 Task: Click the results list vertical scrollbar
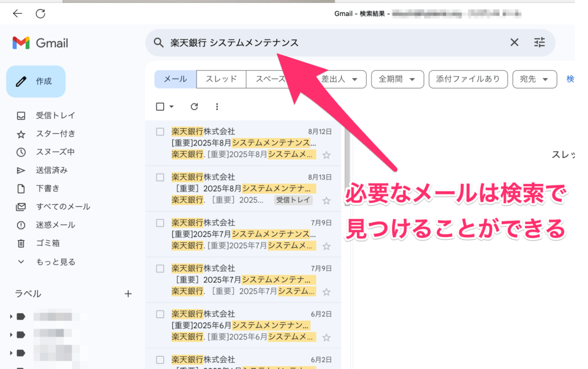tap(347, 167)
